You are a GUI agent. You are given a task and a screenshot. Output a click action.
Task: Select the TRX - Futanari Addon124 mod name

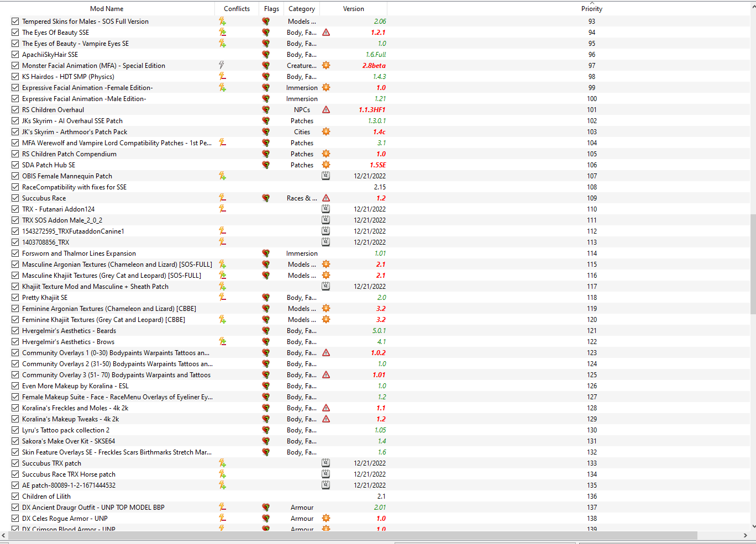point(58,209)
